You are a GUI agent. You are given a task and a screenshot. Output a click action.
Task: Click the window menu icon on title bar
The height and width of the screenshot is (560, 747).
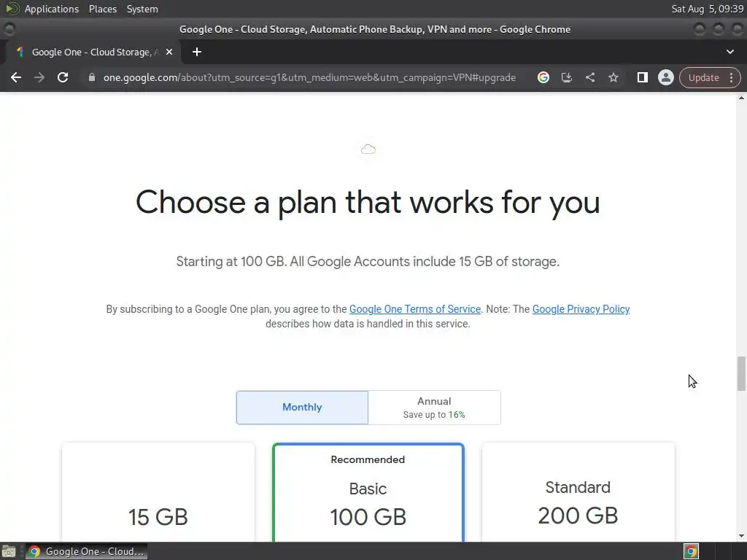pos(9,29)
